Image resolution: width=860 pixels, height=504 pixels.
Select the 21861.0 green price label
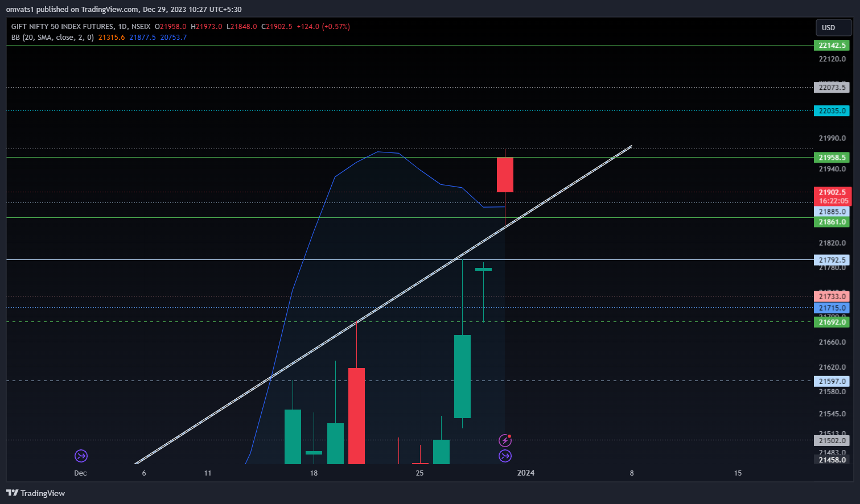click(x=832, y=222)
